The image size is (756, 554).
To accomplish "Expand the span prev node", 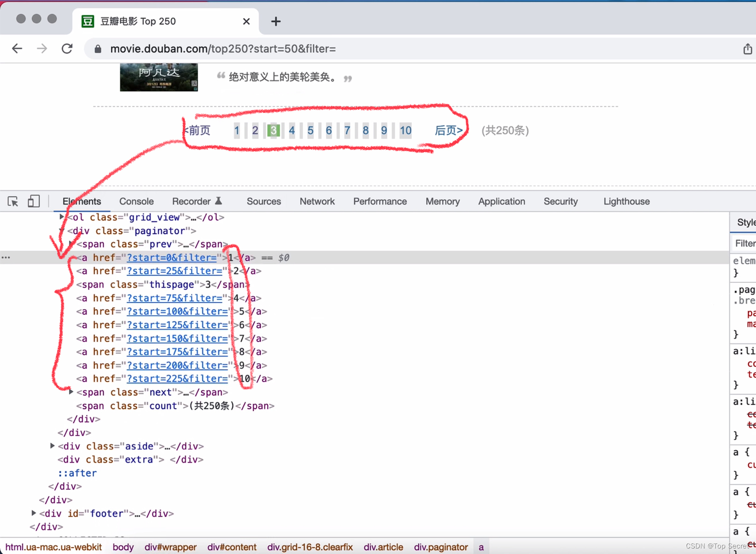I will click(71, 244).
